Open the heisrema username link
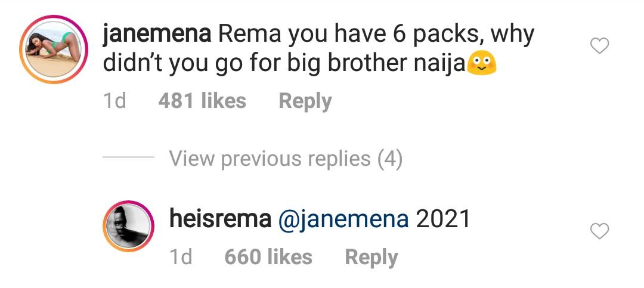Screen dimensions: 644x288 [220, 219]
